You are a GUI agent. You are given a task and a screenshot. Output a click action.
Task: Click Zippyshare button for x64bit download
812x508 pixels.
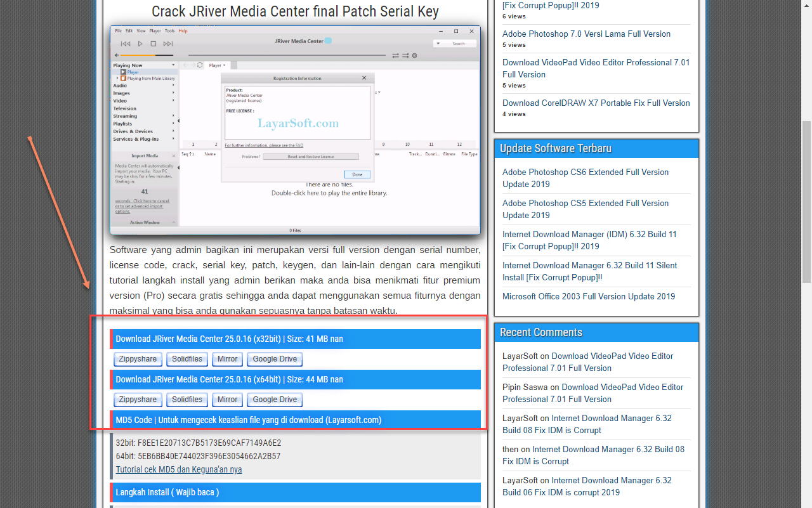138,400
